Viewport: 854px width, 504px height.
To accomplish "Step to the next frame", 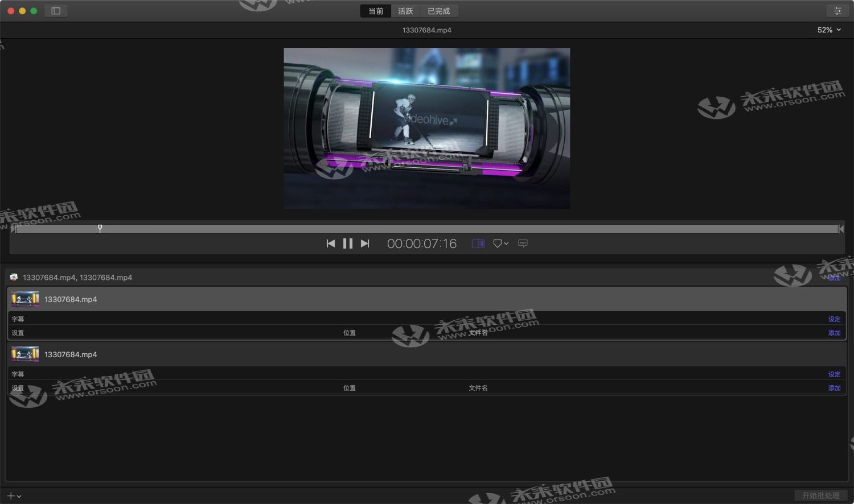I will click(x=365, y=243).
